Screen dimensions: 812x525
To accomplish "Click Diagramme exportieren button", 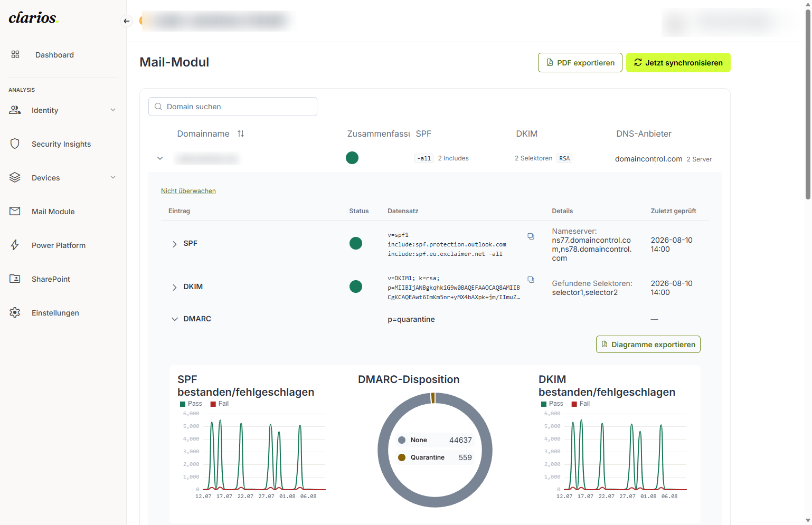I will pos(648,344).
